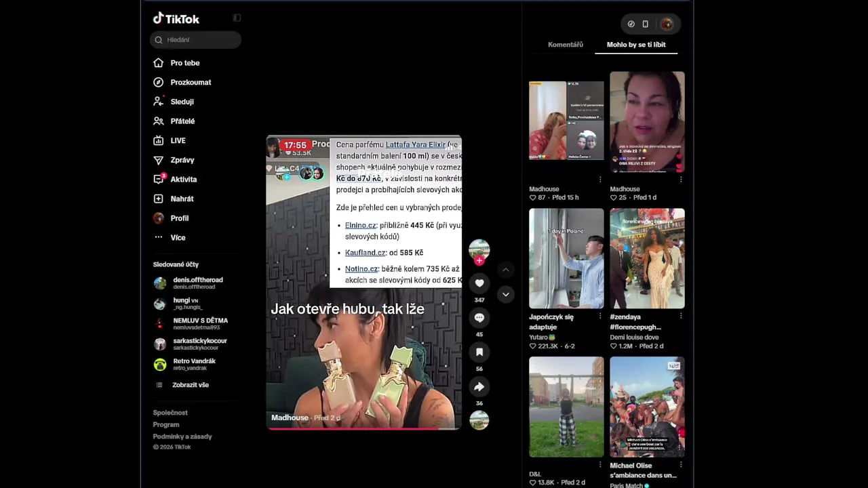The width and height of the screenshot is (868, 488).
Task: Click the friends icon beside Přátelé
Action: coord(158,121)
